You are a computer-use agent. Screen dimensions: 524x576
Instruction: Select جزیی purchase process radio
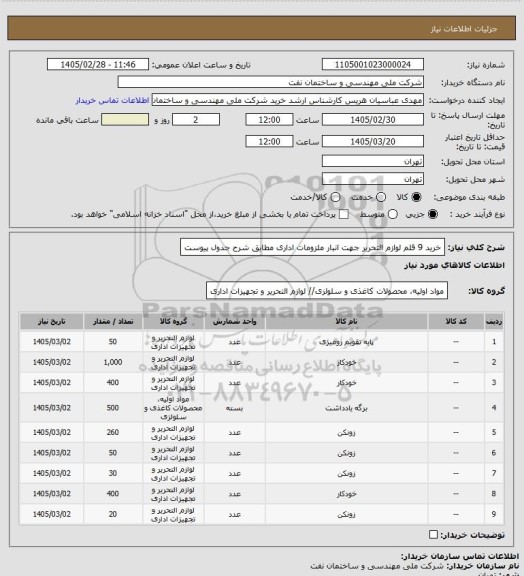coord(433,214)
